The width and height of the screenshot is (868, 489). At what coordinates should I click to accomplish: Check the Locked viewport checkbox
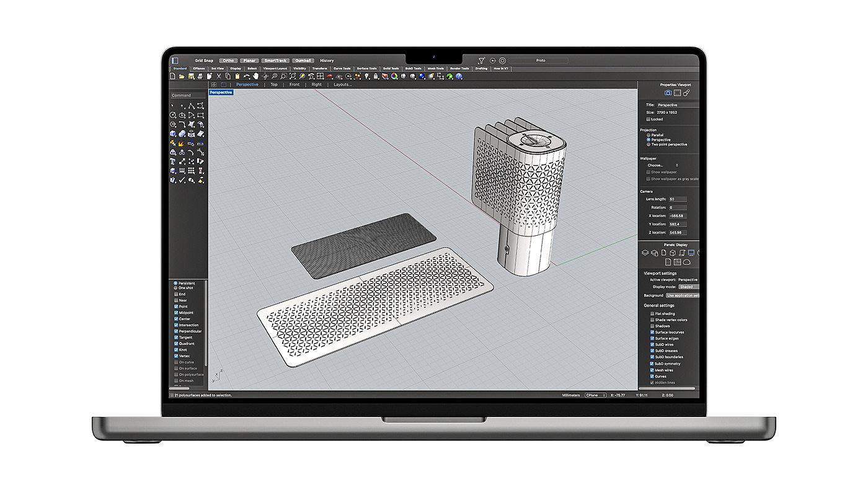(x=649, y=119)
